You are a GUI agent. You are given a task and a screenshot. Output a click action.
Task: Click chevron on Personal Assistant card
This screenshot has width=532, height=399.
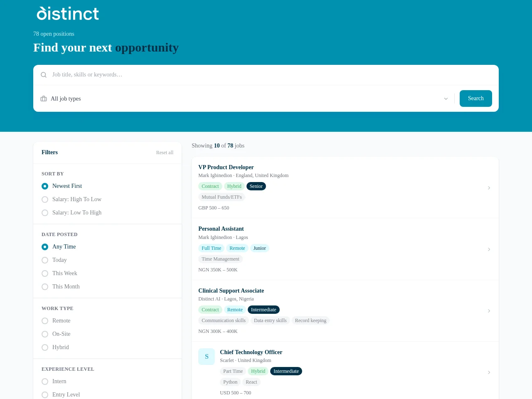489,249
